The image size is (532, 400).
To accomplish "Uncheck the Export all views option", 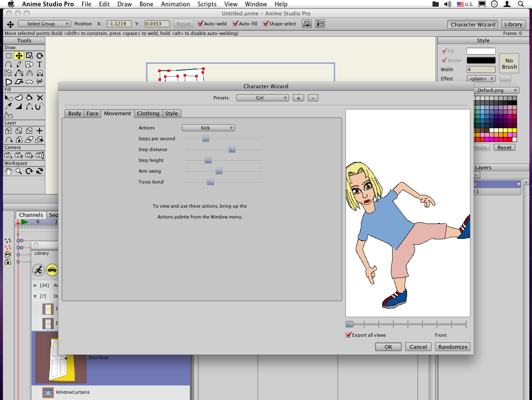I will pos(349,335).
